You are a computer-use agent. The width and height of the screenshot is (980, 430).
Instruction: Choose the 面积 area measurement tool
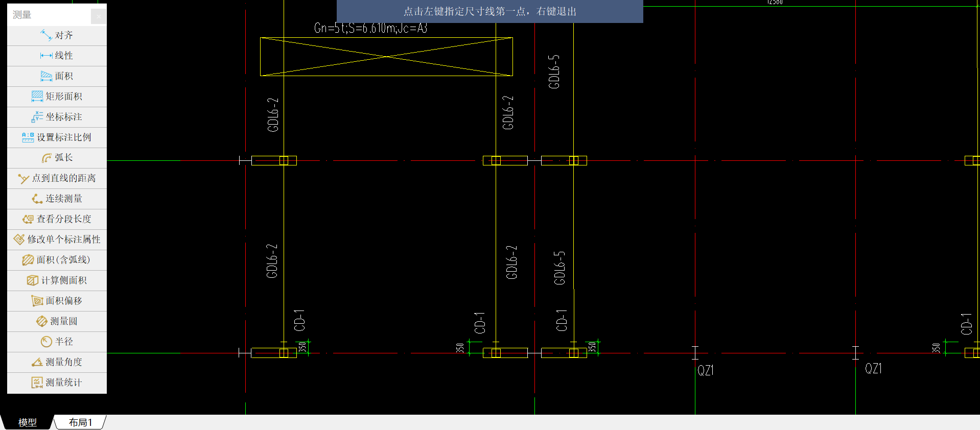point(57,76)
